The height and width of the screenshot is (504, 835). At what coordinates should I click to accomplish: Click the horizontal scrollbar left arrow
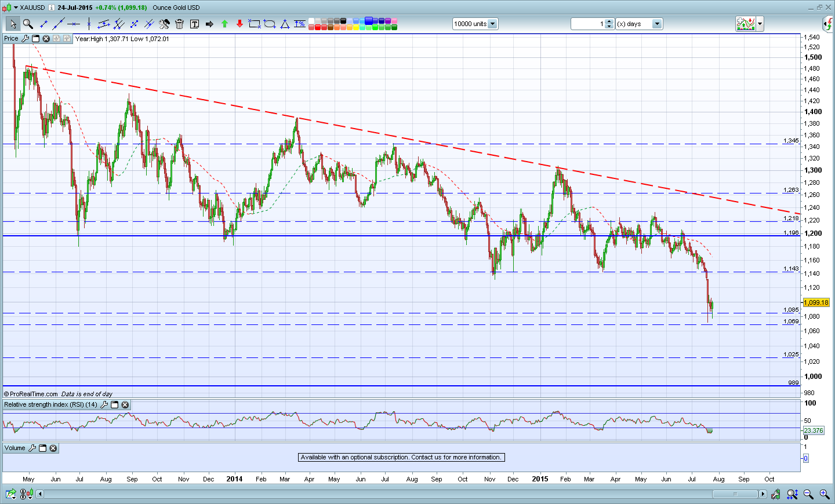39,494
